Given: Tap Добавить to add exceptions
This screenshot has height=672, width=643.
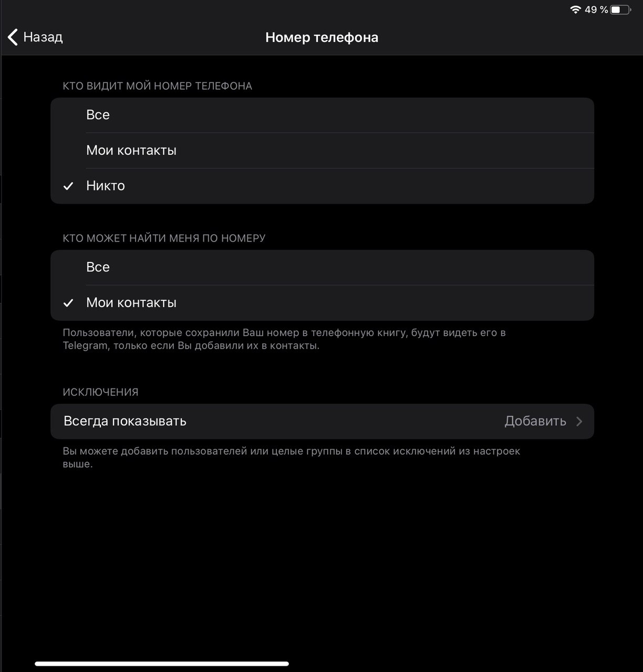Looking at the screenshot, I should point(535,421).
